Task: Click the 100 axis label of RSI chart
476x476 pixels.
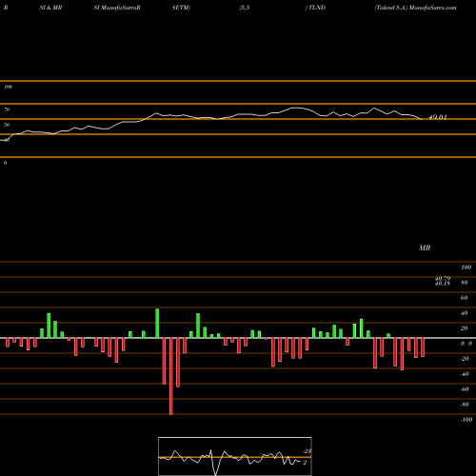Action: [x=8, y=87]
